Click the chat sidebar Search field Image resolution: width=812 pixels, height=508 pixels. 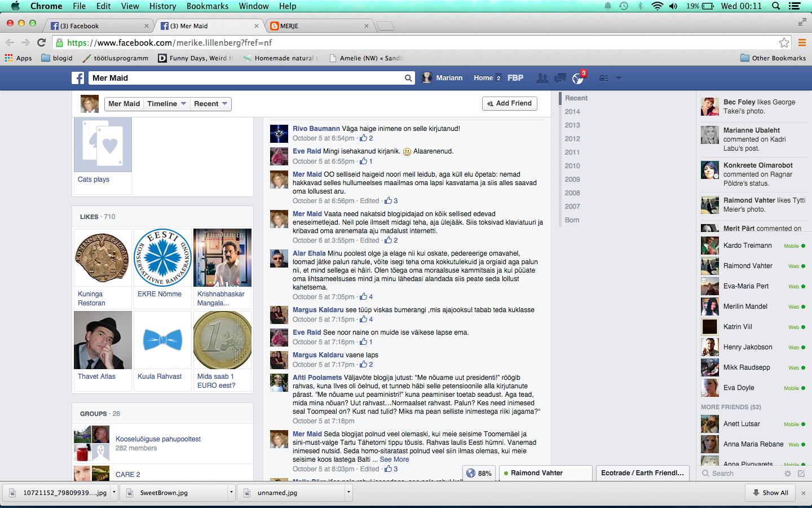pyautogui.click(x=740, y=474)
